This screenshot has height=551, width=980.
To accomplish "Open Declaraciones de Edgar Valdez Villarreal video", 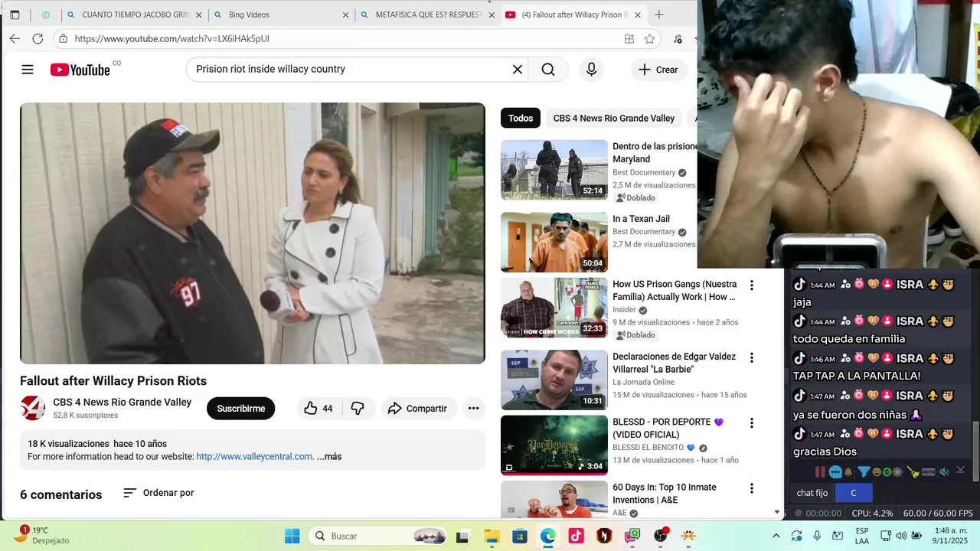I will coord(675,363).
